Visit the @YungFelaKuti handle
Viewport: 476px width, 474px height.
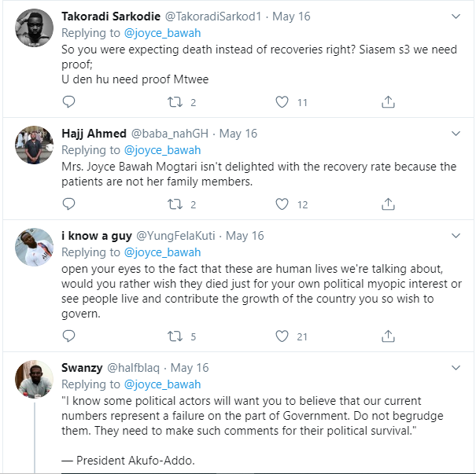(177, 235)
